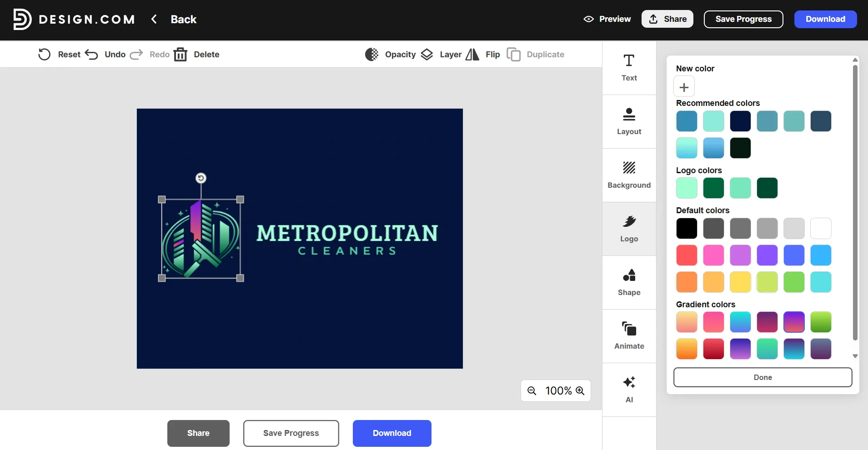This screenshot has height=450, width=868.
Task: Pick the solid red gradient swatch
Action: (x=713, y=349)
